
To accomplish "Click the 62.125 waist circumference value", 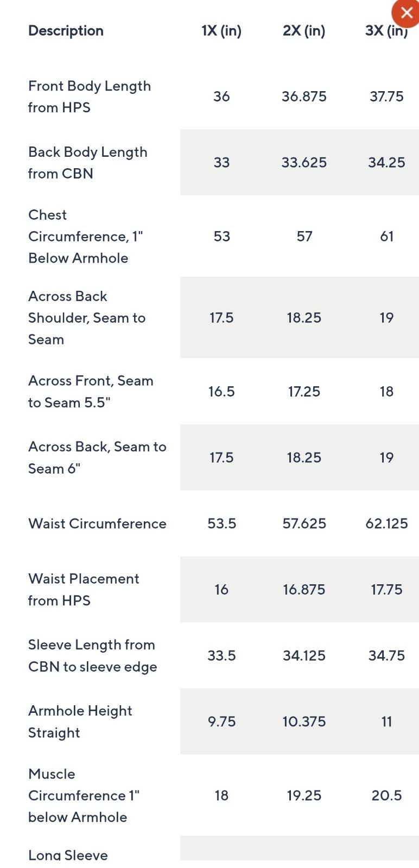I will point(386,524).
